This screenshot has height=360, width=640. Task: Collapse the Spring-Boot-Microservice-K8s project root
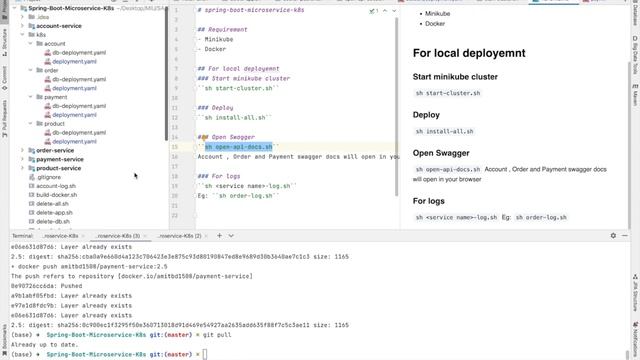click(x=15, y=8)
